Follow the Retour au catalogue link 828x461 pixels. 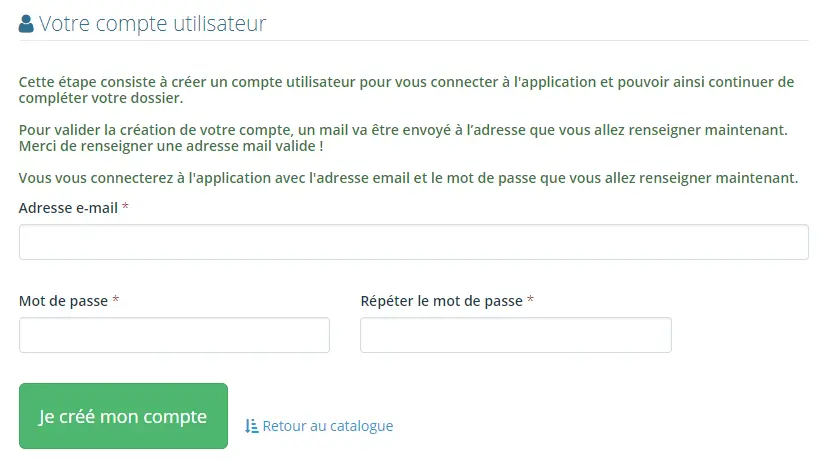pyautogui.click(x=327, y=426)
